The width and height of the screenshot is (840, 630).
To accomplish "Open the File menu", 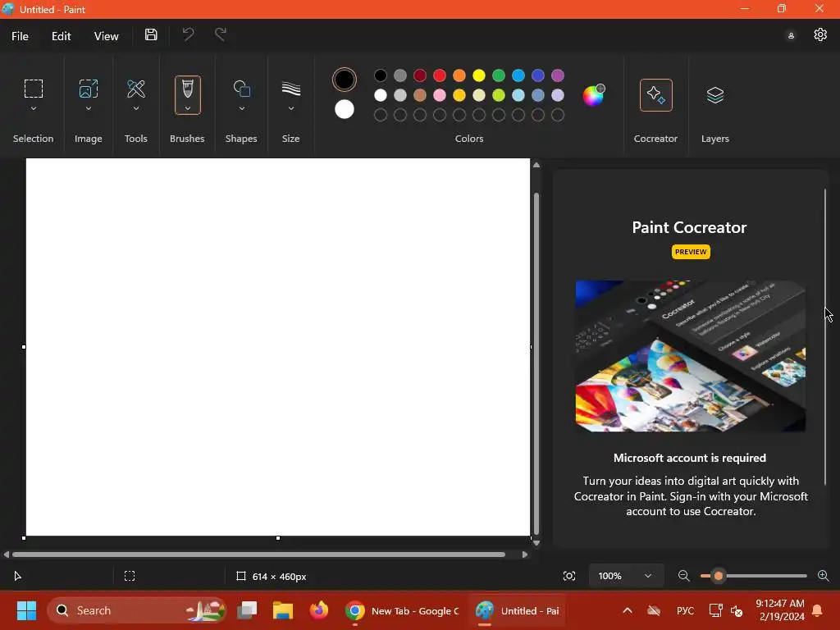I will click(x=20, y=36).
